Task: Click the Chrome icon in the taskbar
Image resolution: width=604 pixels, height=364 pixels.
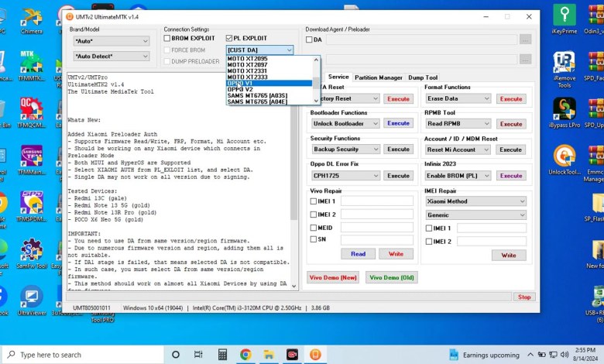Action: pos(245,354)
